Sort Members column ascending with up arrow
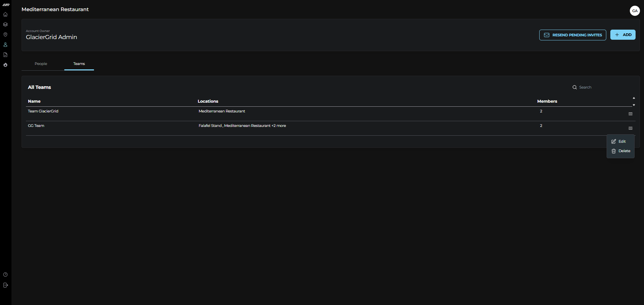 [634, 98]
